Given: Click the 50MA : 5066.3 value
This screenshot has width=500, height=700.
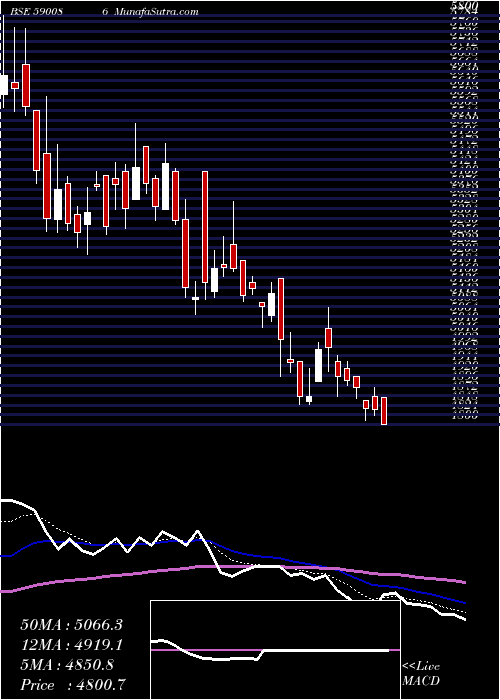Looking at the screenshot, I should 71,625.
